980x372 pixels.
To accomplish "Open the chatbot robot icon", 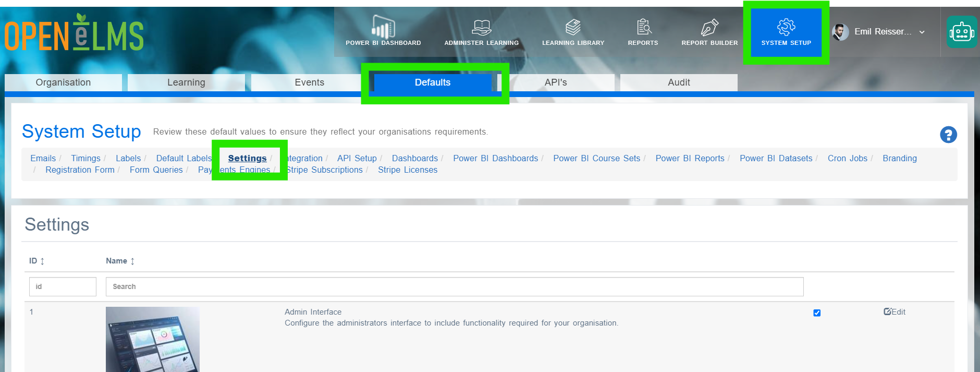I will [962, 32].
